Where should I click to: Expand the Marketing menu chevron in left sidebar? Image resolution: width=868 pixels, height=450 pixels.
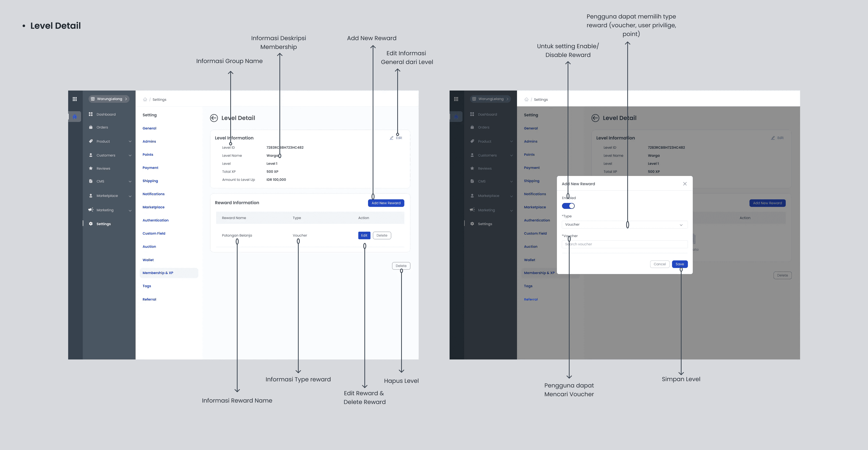(130, 210)
